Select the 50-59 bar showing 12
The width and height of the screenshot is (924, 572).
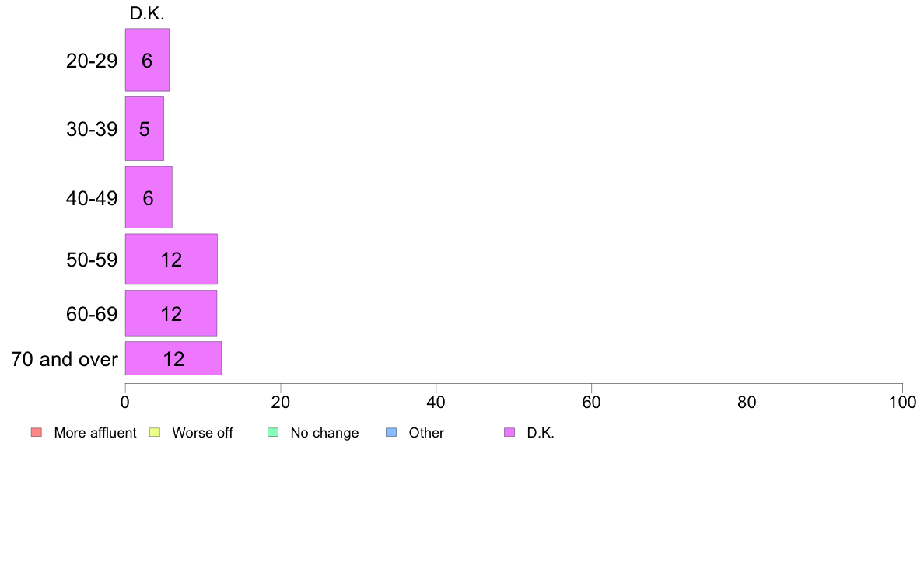(171, 260)
